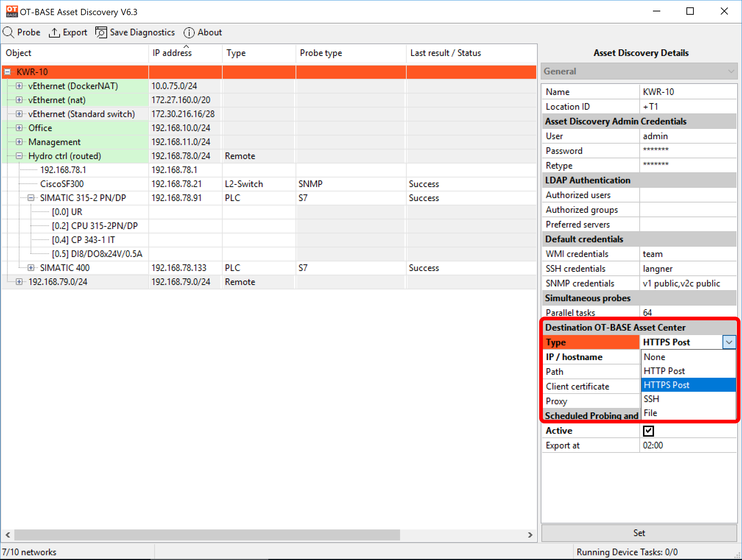This screenshot has height=560, width=742.
Task: Expand the 192.168.79.0/24 network node
Action: (19, 282)
